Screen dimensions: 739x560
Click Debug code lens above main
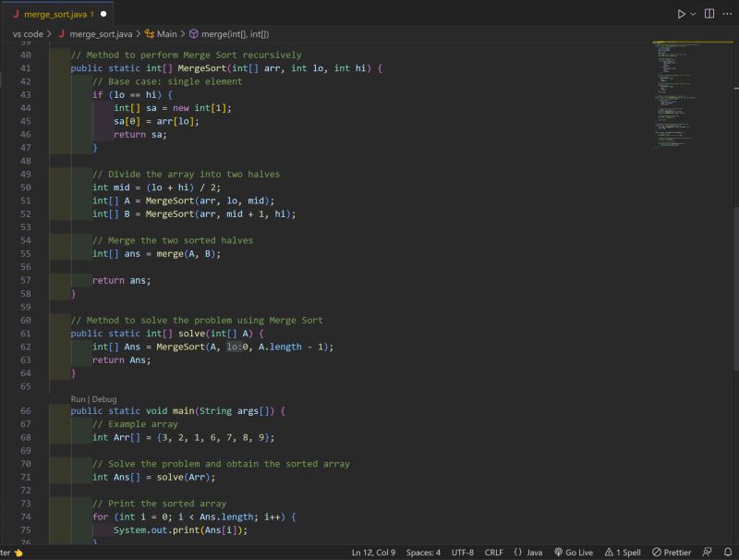tap(104, 399)
